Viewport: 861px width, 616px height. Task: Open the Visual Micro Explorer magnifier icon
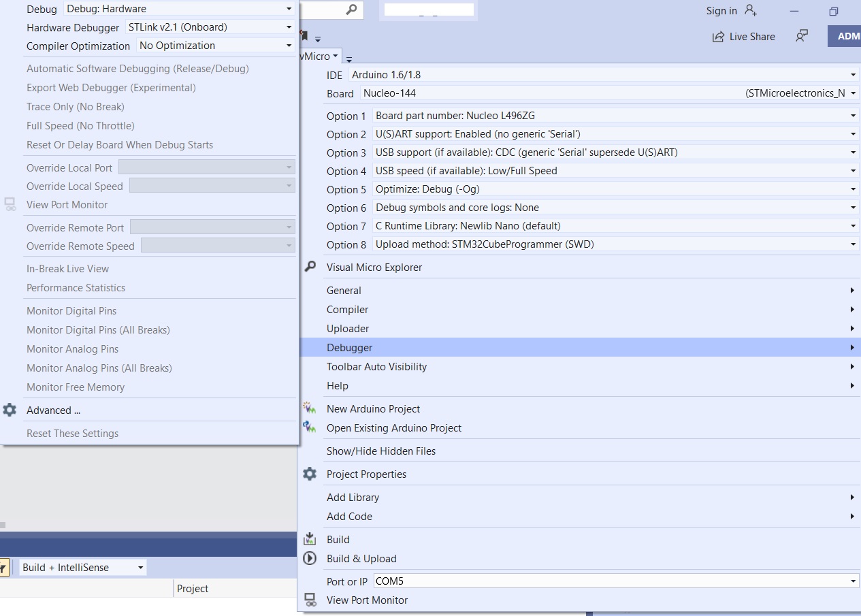310,267
